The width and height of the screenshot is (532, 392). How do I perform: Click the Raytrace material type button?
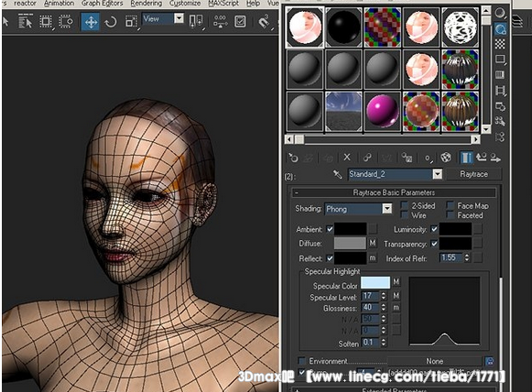click(x=473, y=174)
